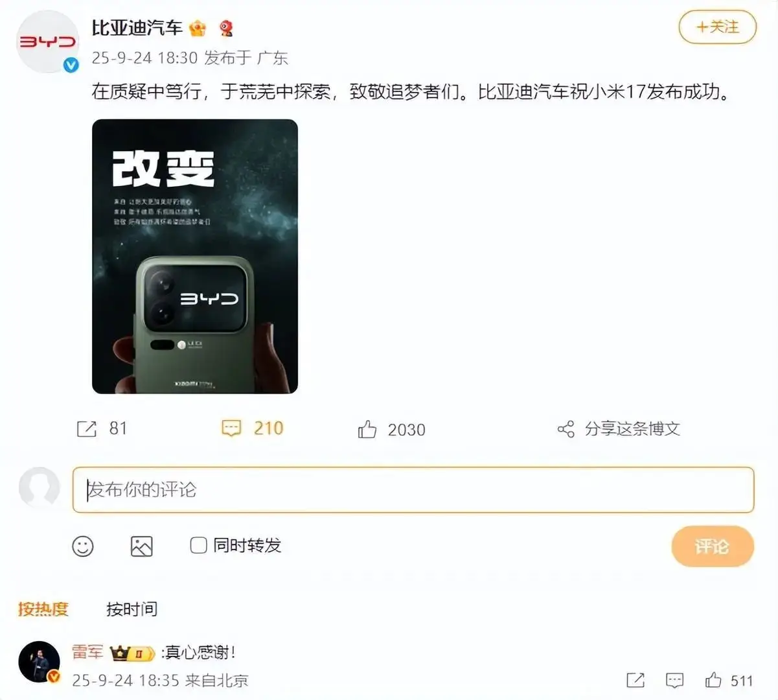Open 雷军's username link
The width and height of the screenshot is (778, 700).
pos(87,651)
